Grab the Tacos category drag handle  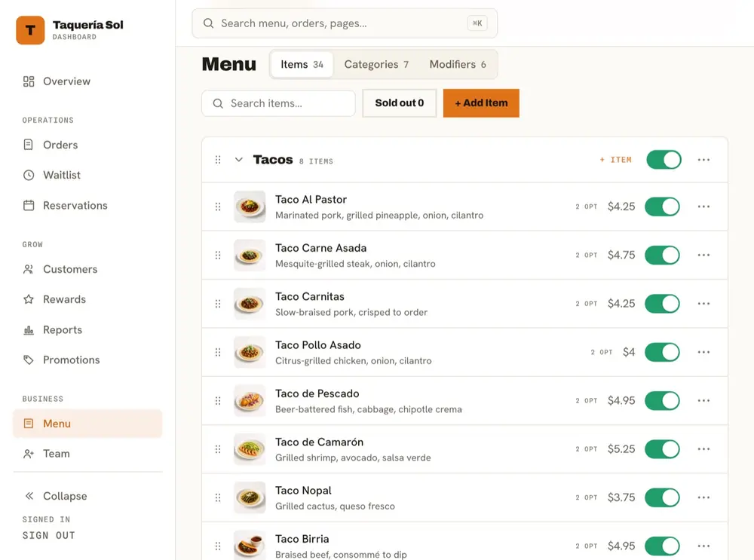pos(218,160)
